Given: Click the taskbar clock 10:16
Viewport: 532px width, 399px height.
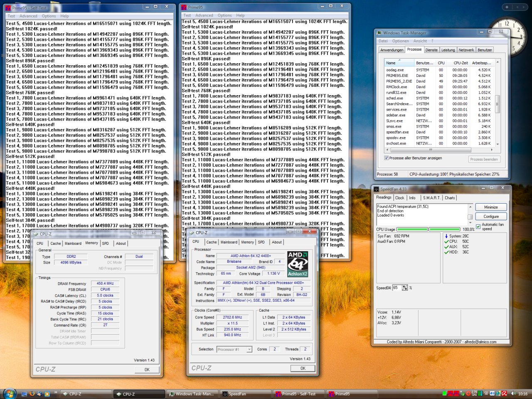Looking at the screenshot, I should [523, 394].
